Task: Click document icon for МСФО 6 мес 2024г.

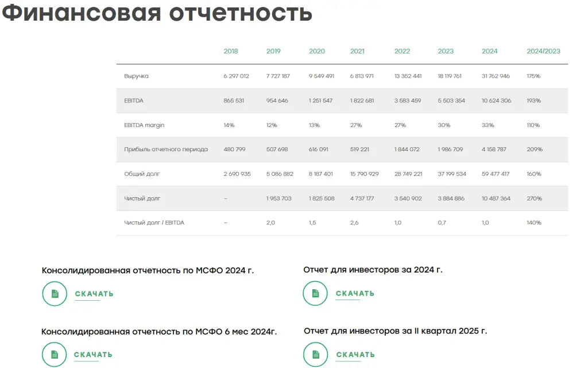Action: pyautogui.click(x=55, y=354)
